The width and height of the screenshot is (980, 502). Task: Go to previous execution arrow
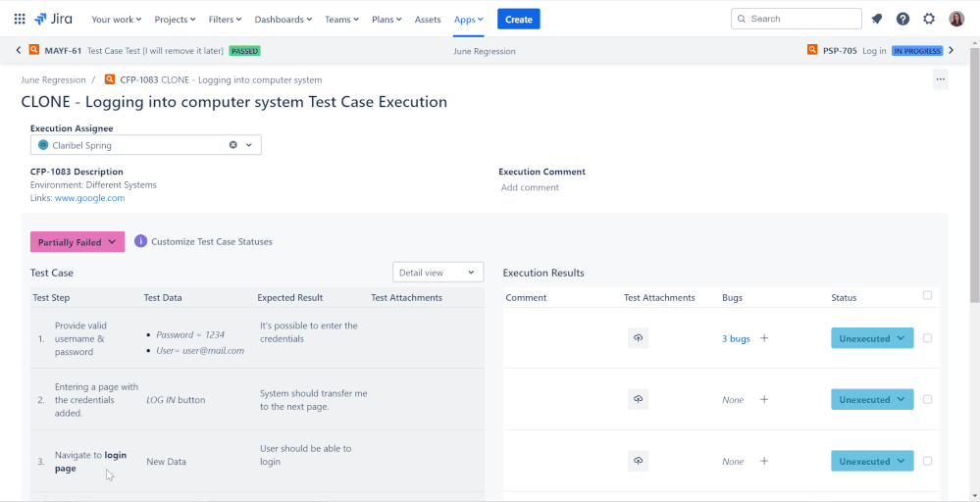18,51
